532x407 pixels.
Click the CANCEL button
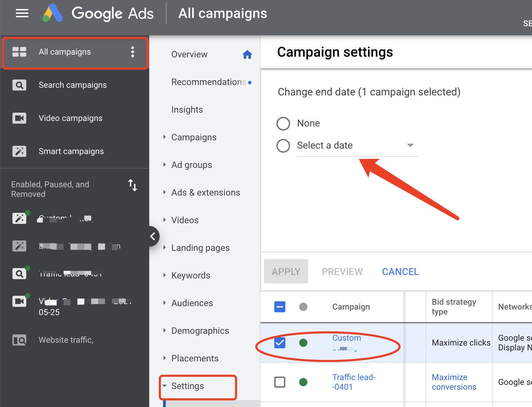tap(400, 272)
